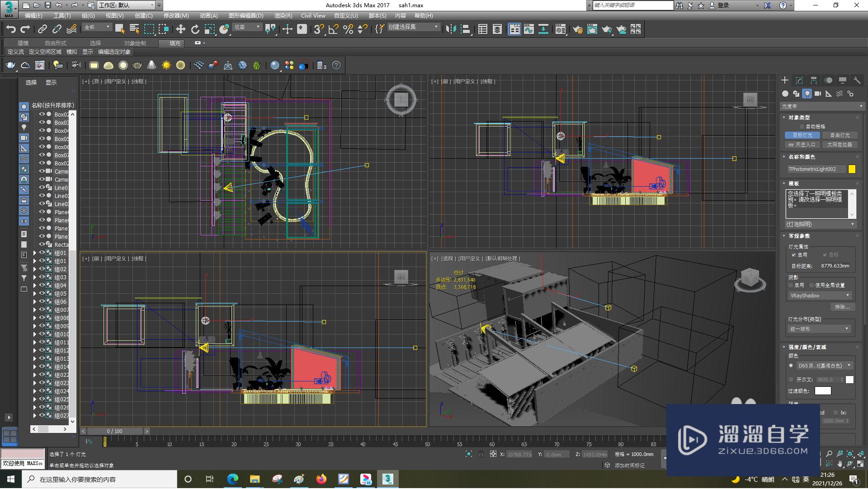The image size is (868, 489).
Task: Select the D65 color preset radio button
Action: pyautogui.click(x=791, y=366)
